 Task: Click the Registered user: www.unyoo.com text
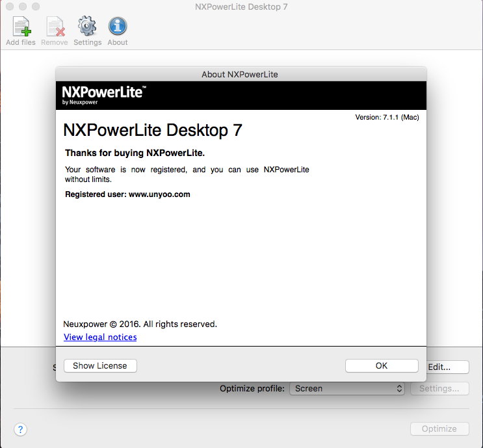coord(127,194)
